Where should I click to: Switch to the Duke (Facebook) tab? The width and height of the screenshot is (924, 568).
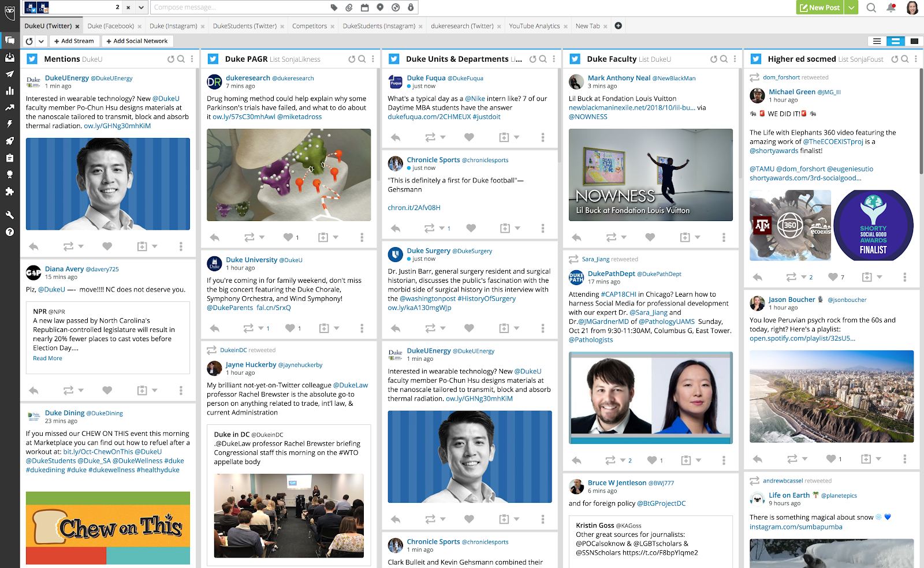pos(110,26)
